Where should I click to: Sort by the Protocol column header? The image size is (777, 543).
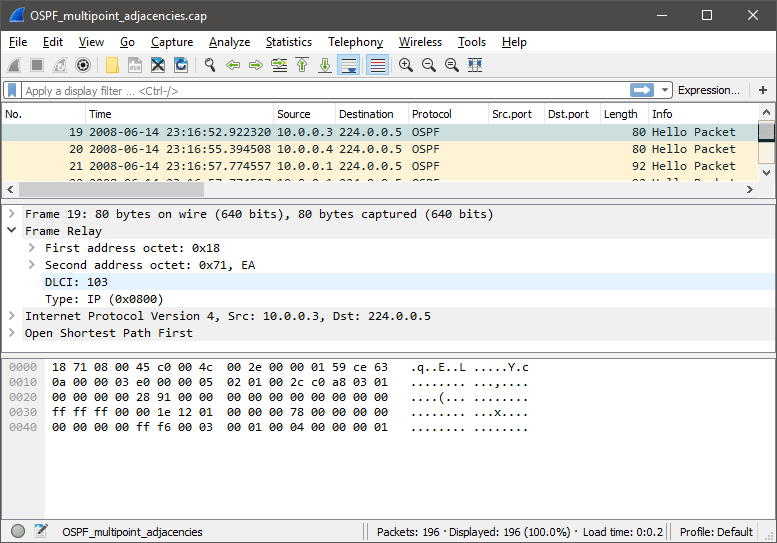pos(448,114)
